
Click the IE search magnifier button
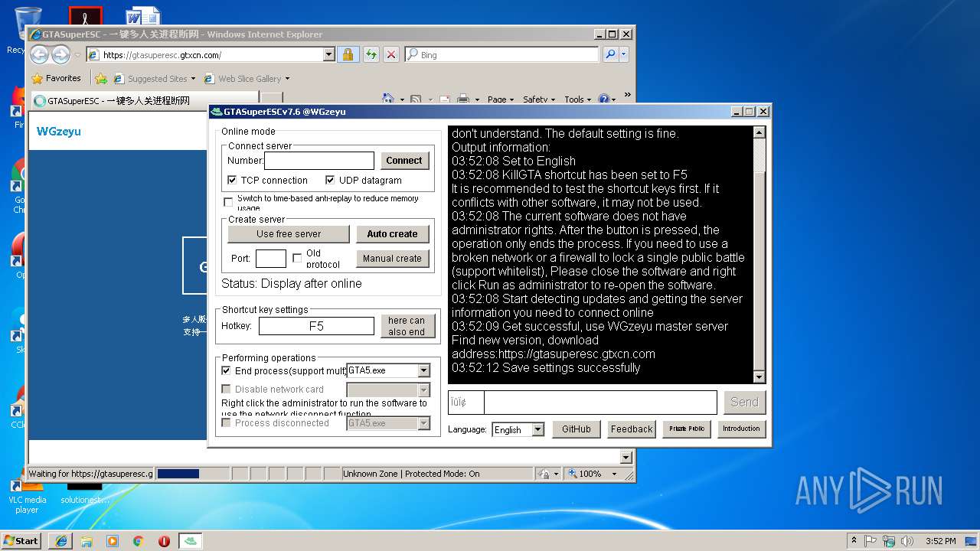[x=609, y=54]
